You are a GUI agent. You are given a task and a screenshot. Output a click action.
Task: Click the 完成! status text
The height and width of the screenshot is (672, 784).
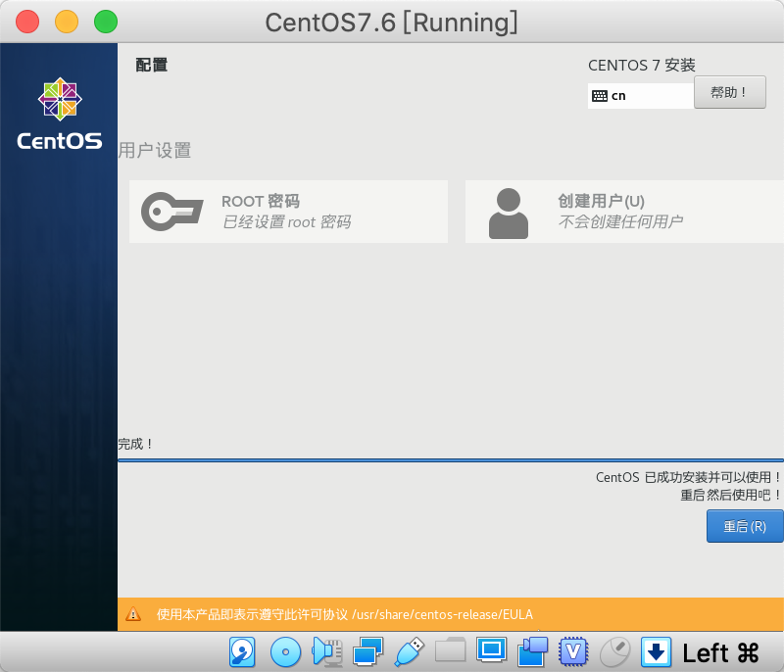point(135,444)
